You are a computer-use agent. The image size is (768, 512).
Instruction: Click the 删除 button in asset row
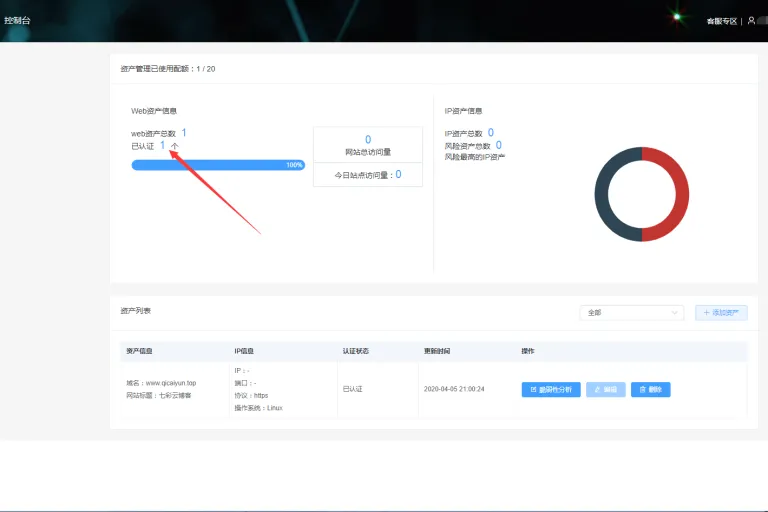click(650, 390)
